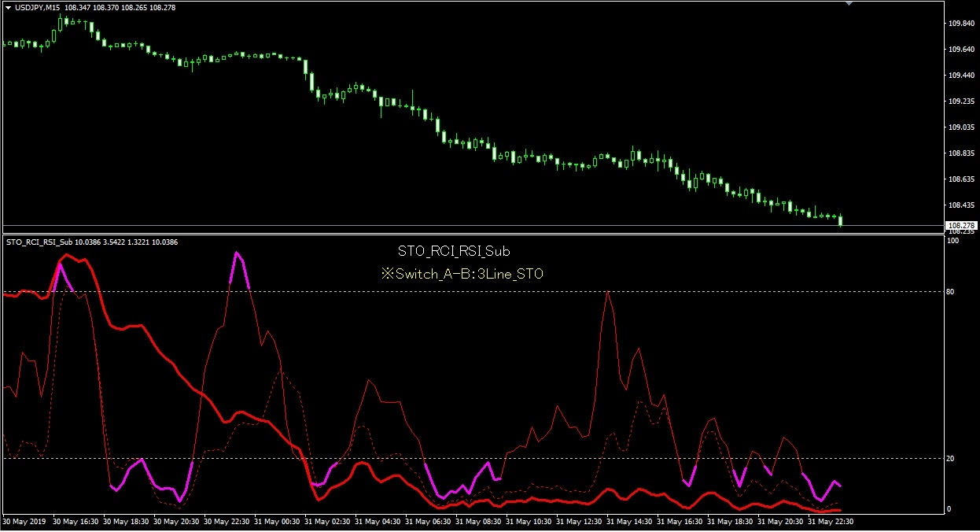Image resolution: width=980 pixels, height=532 pixels.
Task: Click the 30 May 22:30 time label
Action: pos(230,522)
